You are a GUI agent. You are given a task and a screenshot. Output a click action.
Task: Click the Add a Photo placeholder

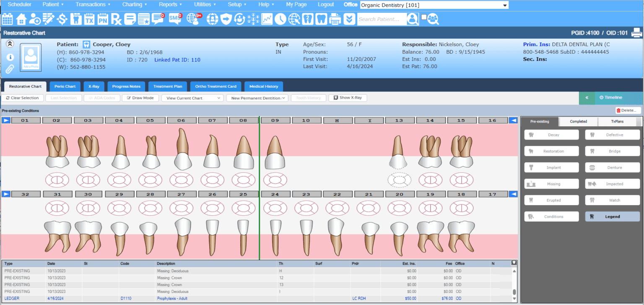tap(30, 57)
